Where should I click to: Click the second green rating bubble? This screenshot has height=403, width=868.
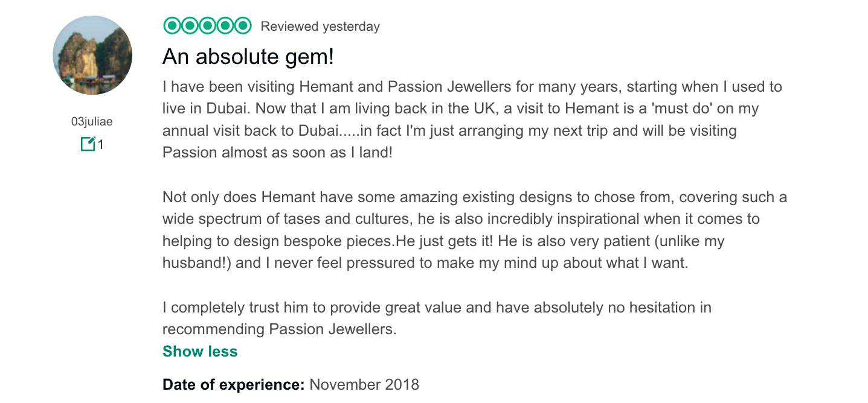pyautogui.click(x=190, y=26)
